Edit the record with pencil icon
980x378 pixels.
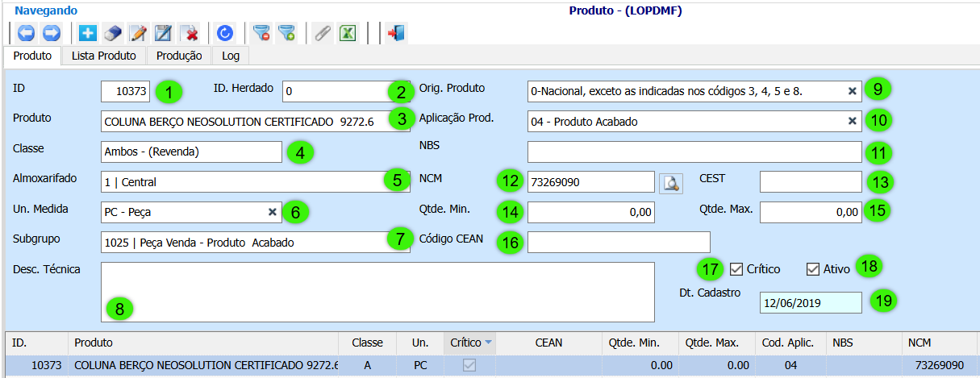click(x=138, y=33)
